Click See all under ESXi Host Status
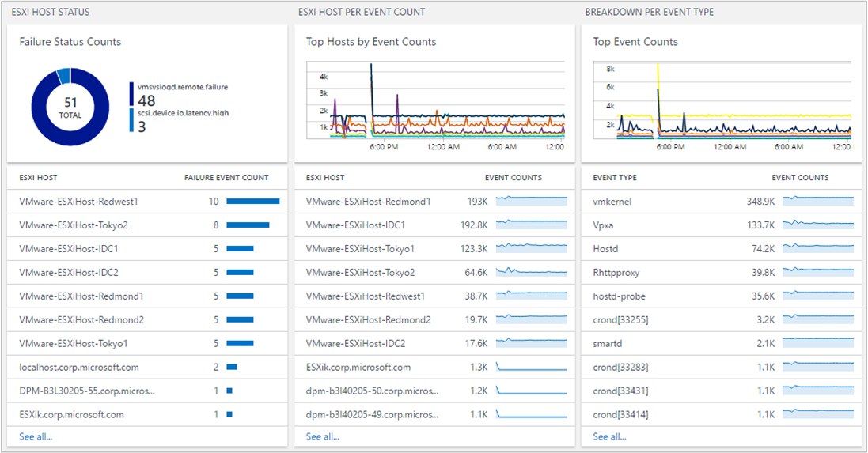The height and width of the screenshot is (453, 868). [36, 436]
